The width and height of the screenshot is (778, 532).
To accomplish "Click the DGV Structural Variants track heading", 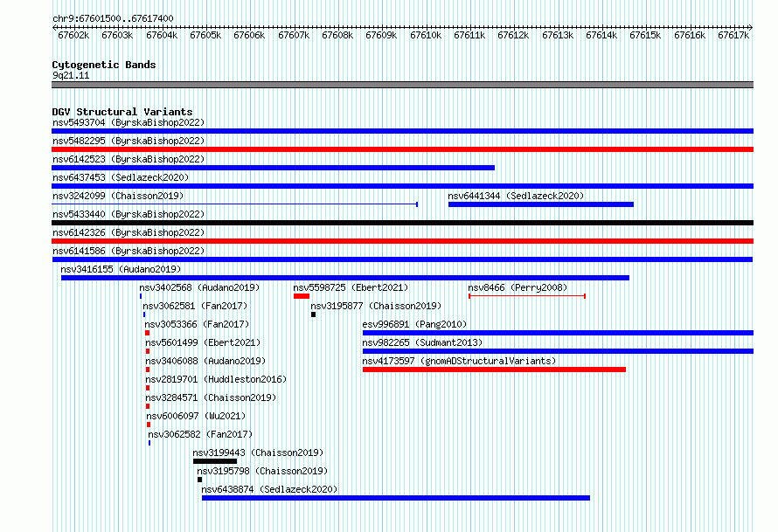I will point(122,112).
